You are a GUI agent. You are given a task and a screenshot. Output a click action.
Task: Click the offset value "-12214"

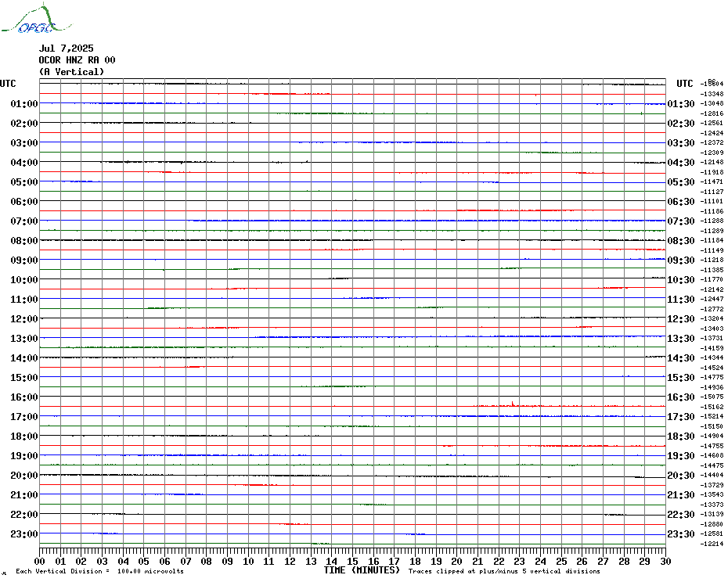point(712,544)
